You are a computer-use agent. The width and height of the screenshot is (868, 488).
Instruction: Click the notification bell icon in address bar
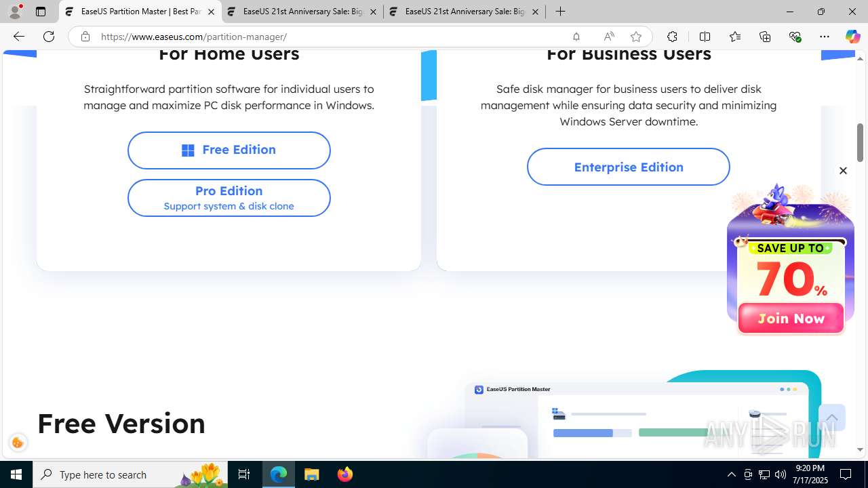(576, 37)
